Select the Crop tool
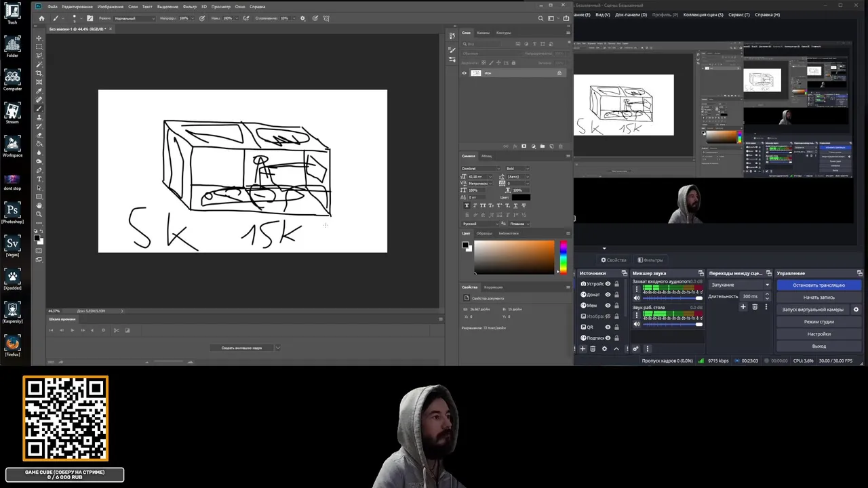 pos(39,73)
